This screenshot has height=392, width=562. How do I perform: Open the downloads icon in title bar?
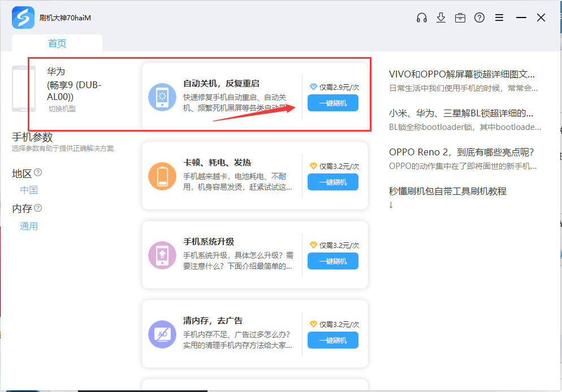(441, 18)
